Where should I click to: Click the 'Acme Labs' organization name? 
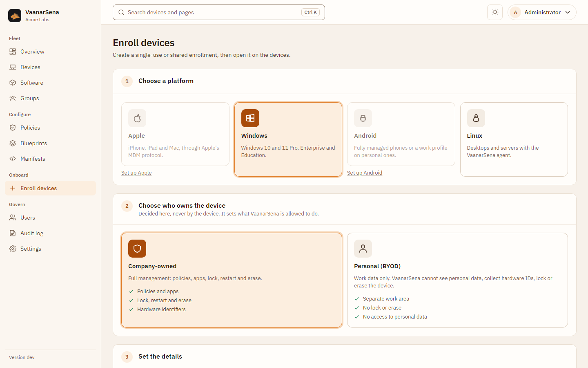(x=37, y=20)
